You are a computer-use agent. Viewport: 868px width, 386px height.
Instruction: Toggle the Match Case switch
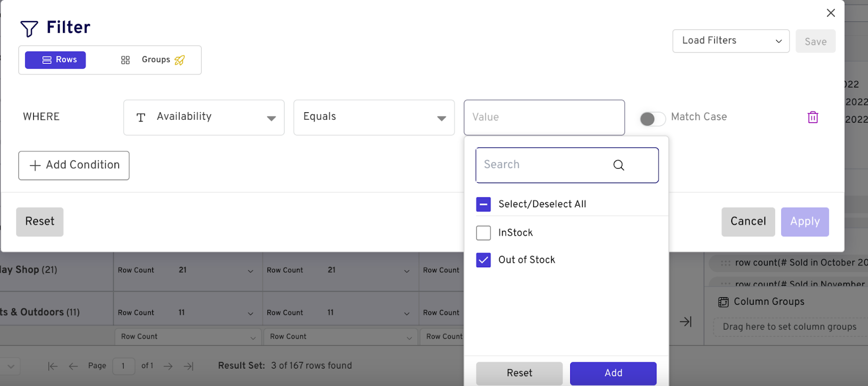tap(652, 119)
